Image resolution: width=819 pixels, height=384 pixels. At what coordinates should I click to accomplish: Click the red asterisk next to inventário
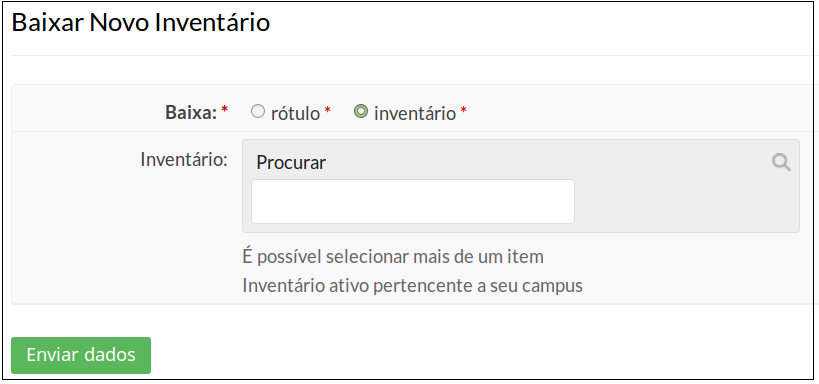pos(463,110)
